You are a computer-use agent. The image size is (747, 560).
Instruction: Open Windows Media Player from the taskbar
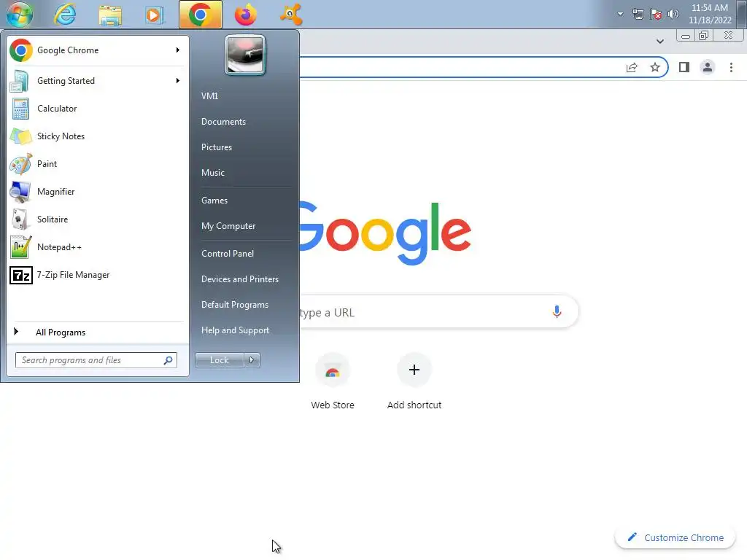coord(155,15)
